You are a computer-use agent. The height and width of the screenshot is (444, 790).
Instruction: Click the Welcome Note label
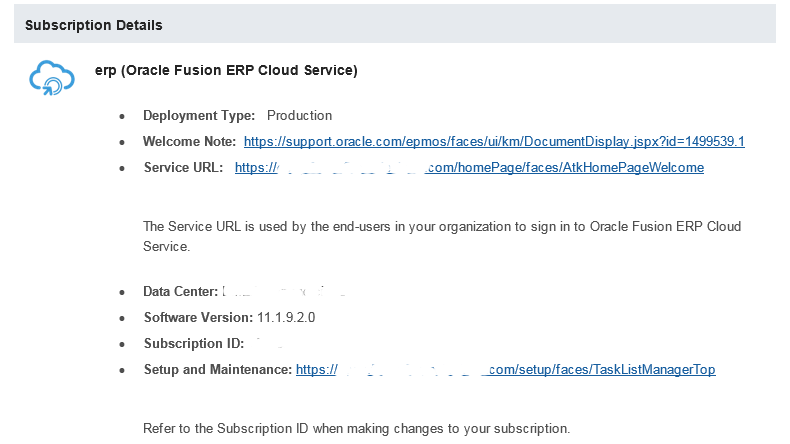tap(189, 142)
